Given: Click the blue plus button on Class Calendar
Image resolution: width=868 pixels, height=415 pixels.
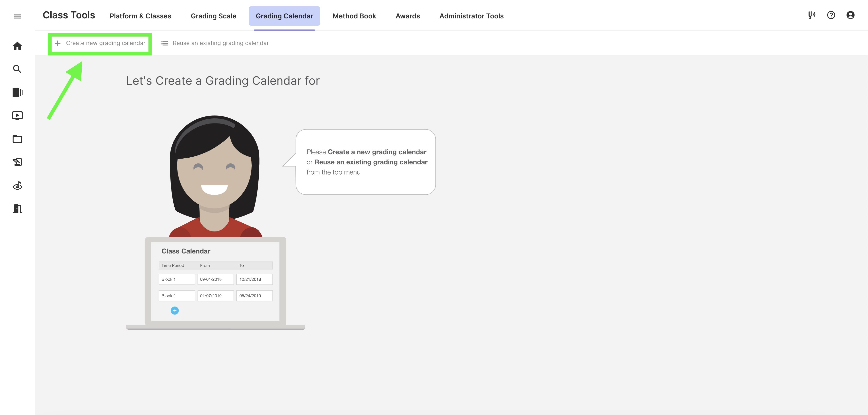Looking at the screenshot, I should [175, 310].
